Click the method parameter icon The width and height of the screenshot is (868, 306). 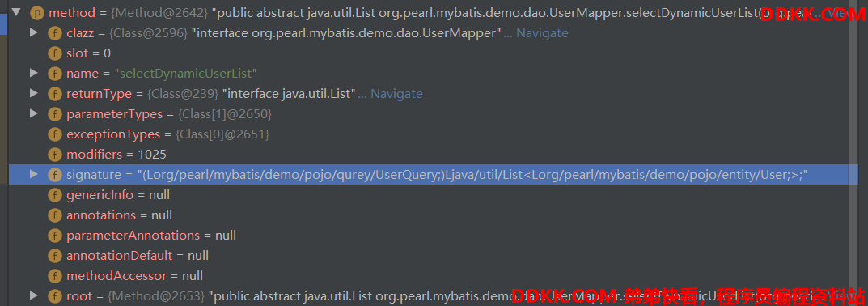click(37, 13)
